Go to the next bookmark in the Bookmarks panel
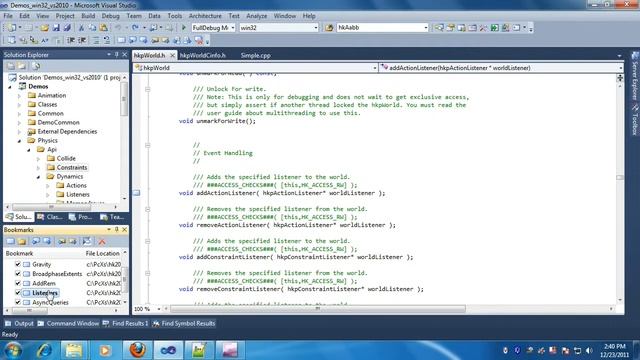This screenshot has height=360, width=640. 47,241
